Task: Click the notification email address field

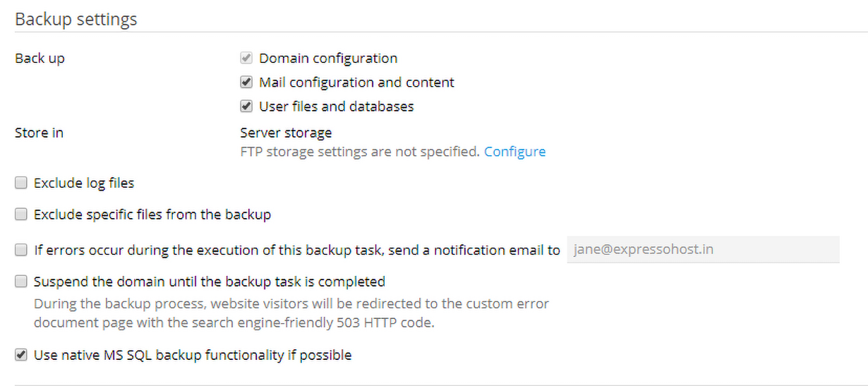Action: (x=703, y=250)
